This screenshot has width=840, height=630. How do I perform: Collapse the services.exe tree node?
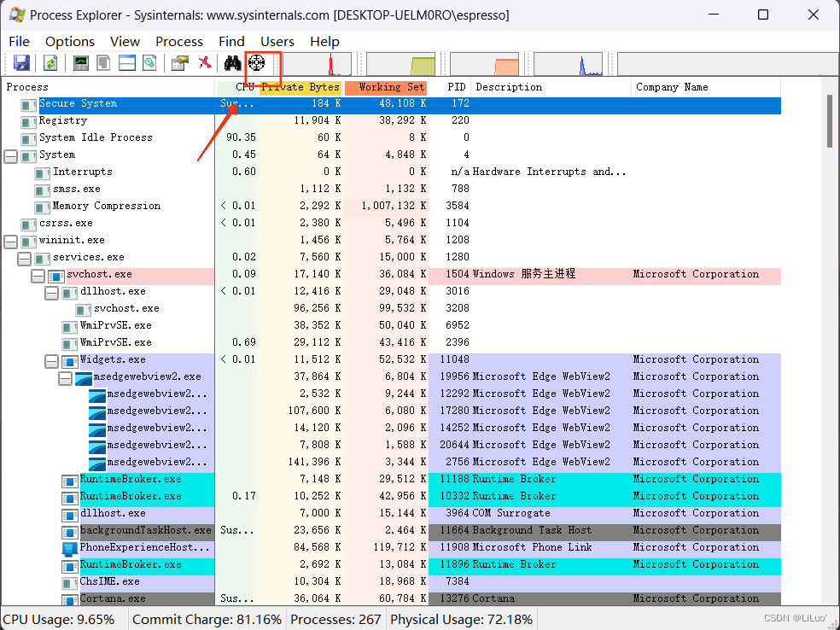click(x=24, y=260)
